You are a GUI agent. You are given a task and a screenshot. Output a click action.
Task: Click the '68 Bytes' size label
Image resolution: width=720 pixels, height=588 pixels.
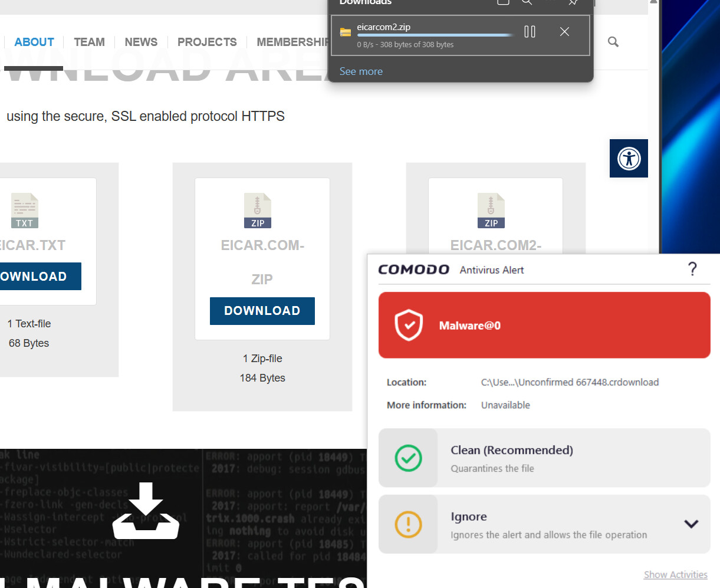pyautogui.click(x=29, y=343)
